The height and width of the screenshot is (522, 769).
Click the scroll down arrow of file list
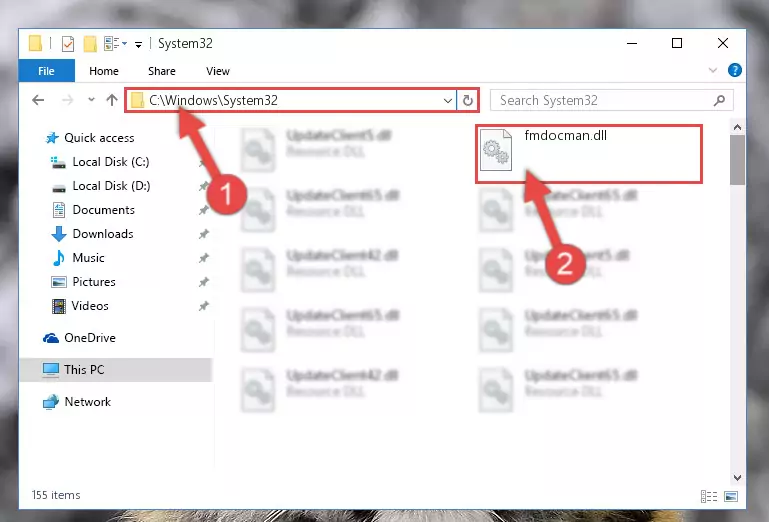tap(737, 477)
